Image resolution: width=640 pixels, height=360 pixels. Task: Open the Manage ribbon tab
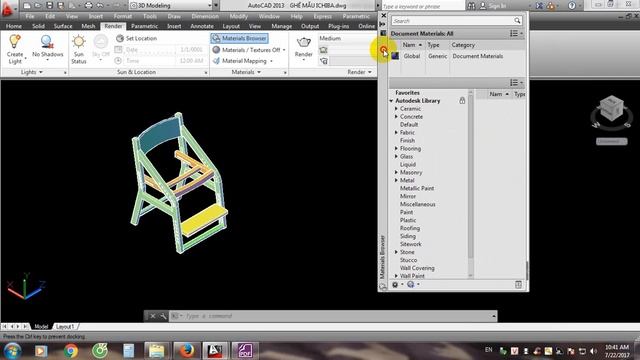[282, 26]
